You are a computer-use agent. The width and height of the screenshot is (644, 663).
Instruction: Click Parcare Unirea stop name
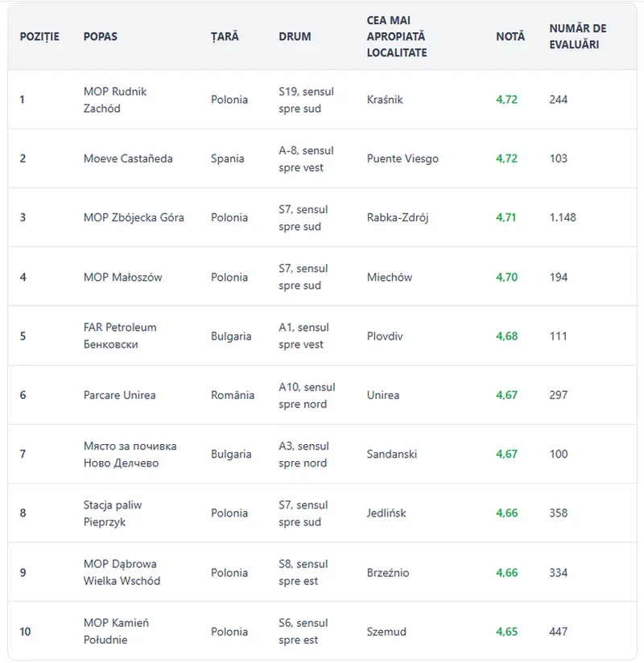[x=119, y=395]
